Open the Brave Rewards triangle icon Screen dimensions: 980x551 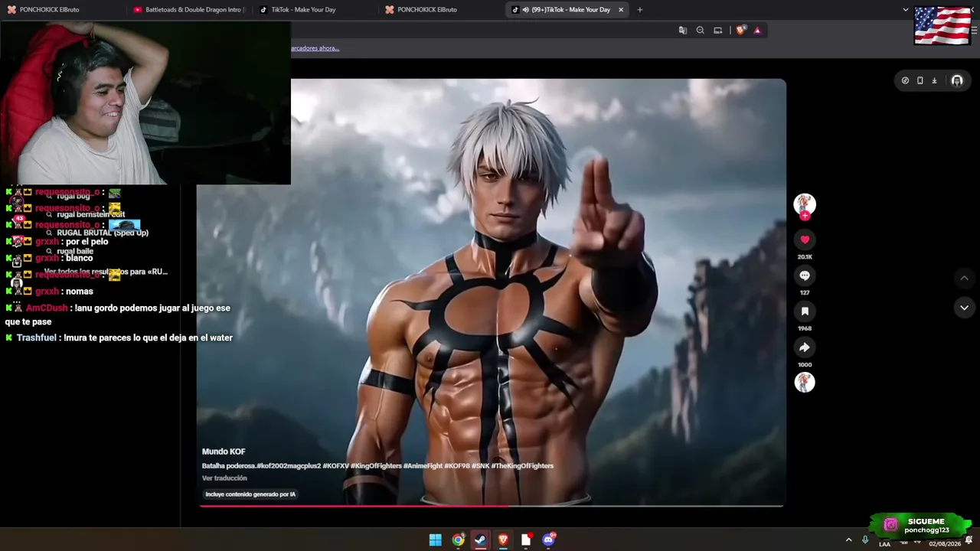coord(757,31)
